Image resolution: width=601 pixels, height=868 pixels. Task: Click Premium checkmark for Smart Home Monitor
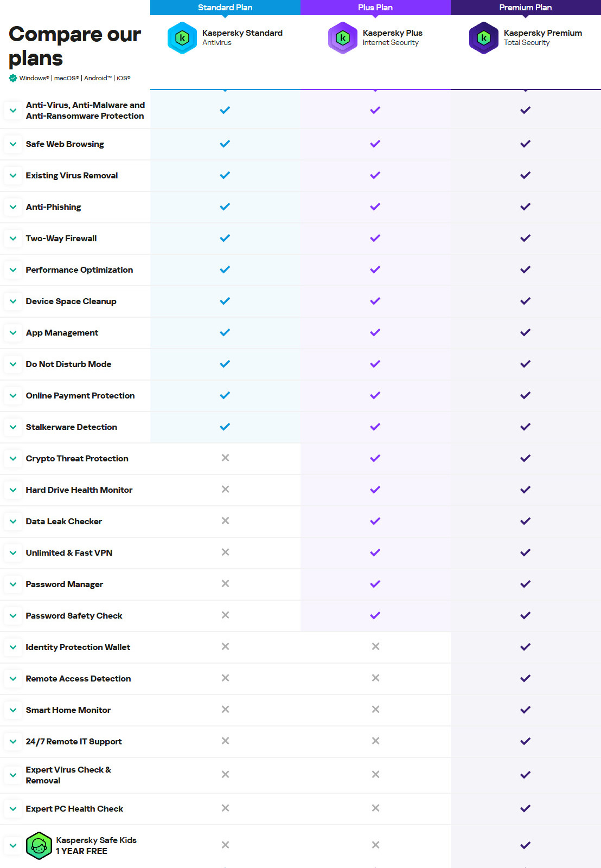(525, 710)
